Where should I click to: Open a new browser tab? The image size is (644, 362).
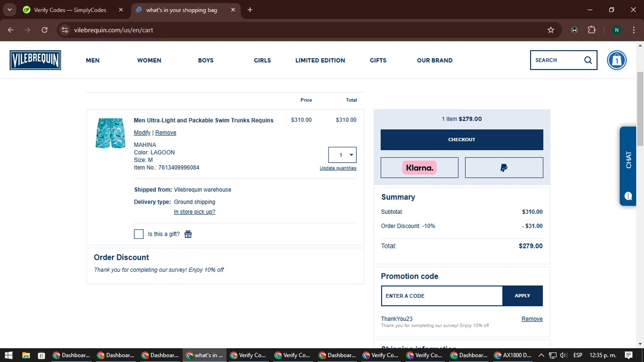click(250, 10)
